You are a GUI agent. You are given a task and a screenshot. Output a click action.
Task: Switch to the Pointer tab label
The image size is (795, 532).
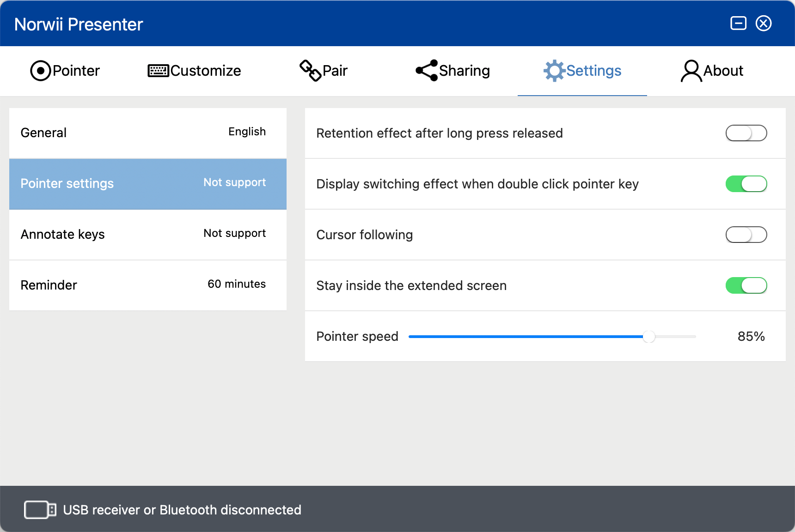76,71
